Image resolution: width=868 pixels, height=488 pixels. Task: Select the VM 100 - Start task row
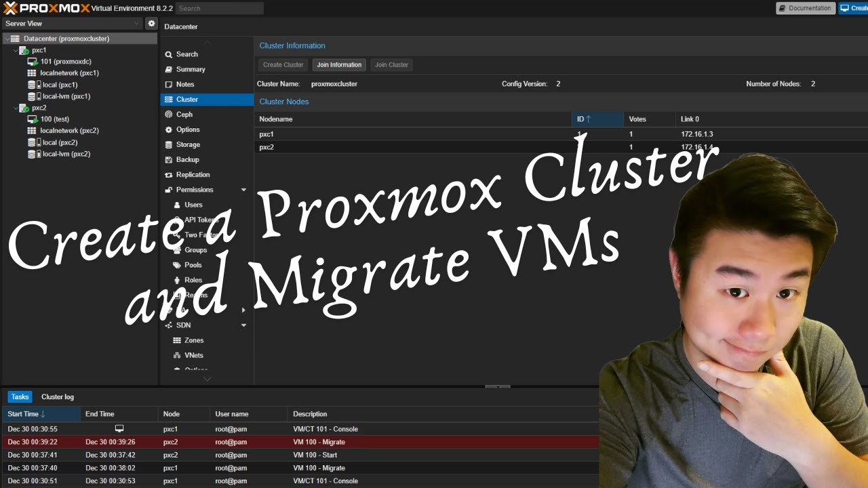click(300, 455)
